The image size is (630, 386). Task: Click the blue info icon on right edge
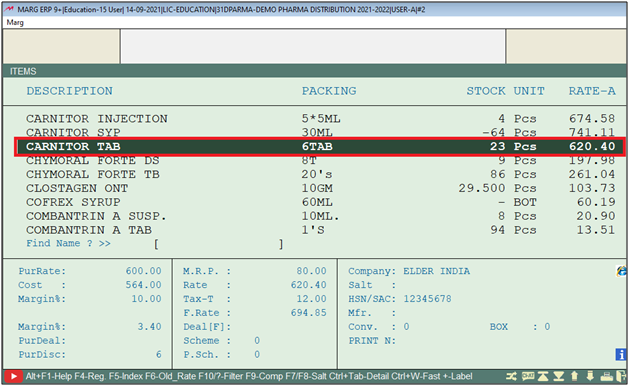coord(621,354)
